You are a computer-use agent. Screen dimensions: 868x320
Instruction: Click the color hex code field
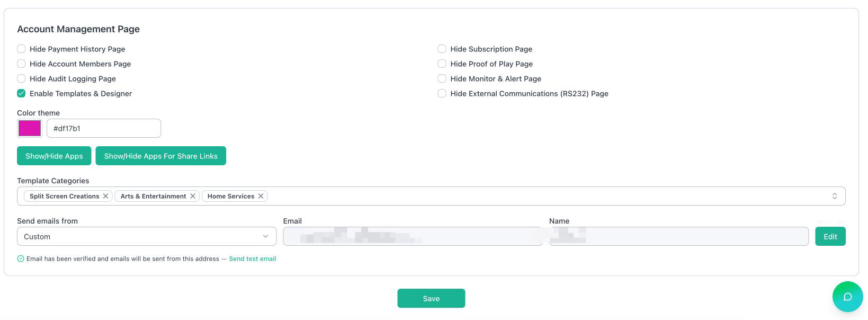point(104,128)
